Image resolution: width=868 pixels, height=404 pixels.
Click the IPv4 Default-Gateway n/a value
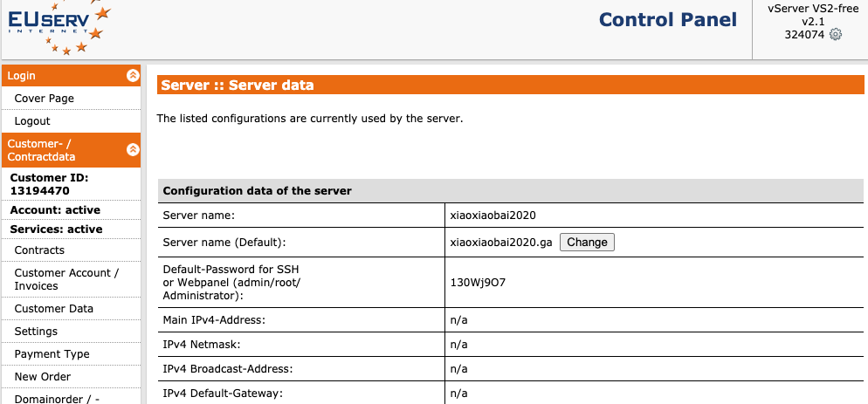(x=459, y=393)
